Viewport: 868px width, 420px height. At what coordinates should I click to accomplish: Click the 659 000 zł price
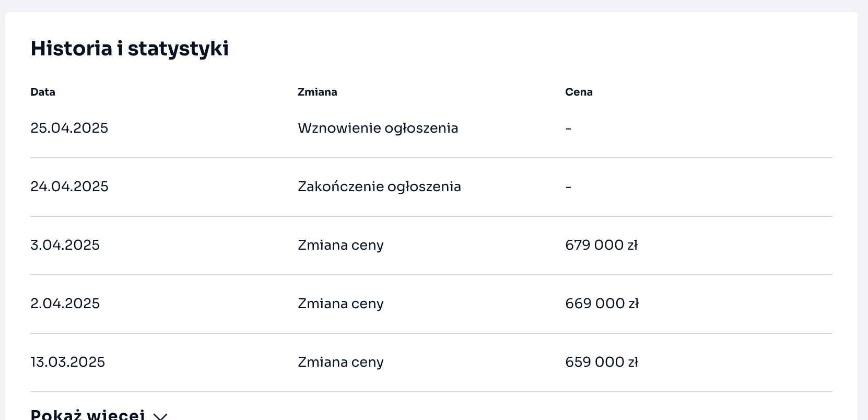pyautogui.click(x=602, y=362)
